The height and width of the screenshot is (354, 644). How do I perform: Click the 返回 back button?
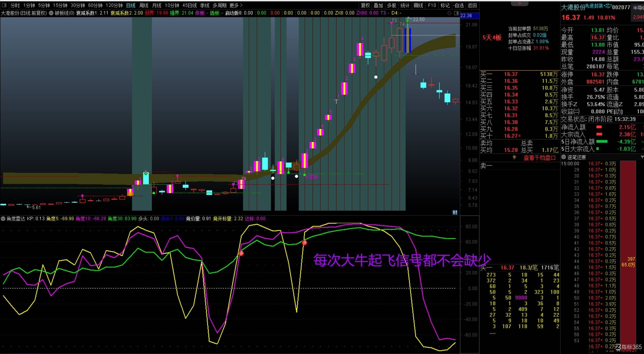[472, 5]
